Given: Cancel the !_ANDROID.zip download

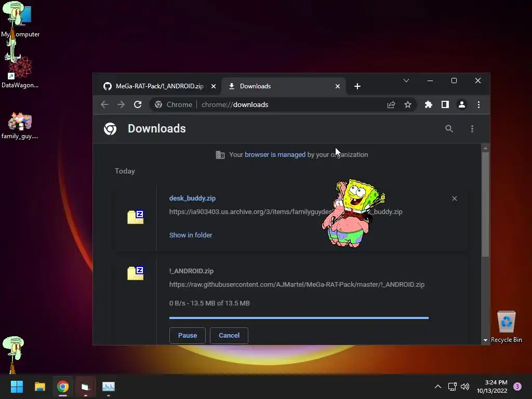Looking at the screenshot, I should (229, 335).
